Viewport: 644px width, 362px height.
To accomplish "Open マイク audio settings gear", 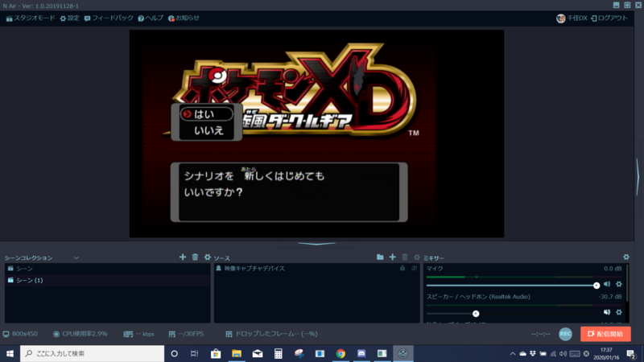I will [619, 284].
